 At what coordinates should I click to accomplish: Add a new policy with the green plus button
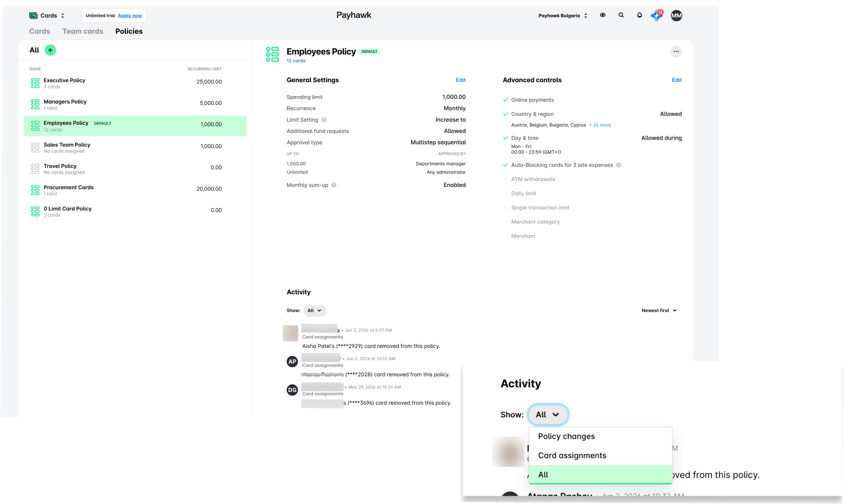pos(50,50)
